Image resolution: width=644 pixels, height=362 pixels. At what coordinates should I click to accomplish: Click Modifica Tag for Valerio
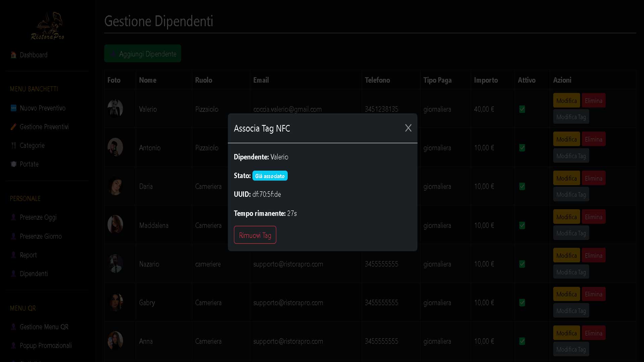click(x=571, y=117)
